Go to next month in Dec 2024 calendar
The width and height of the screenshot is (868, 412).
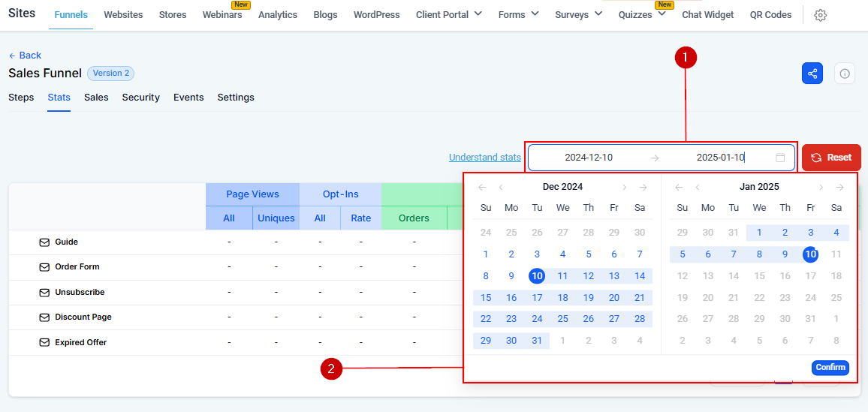(625, 187)
